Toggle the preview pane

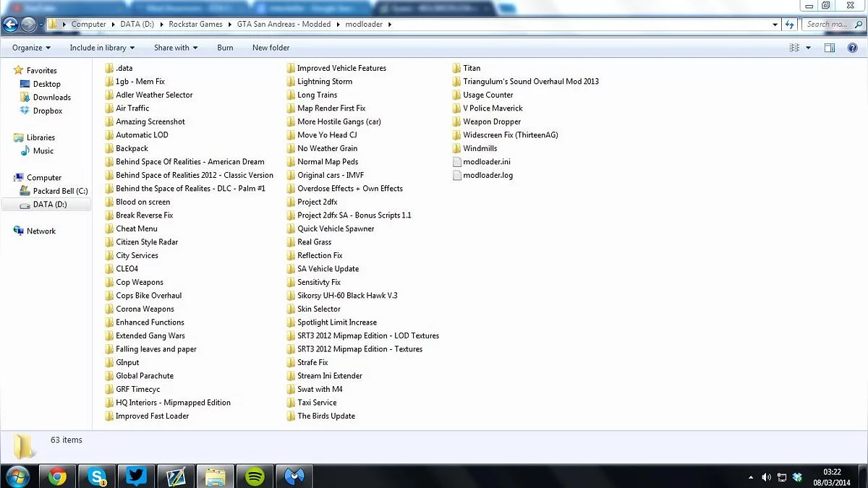pyautogui.click(x=830, y=48)
